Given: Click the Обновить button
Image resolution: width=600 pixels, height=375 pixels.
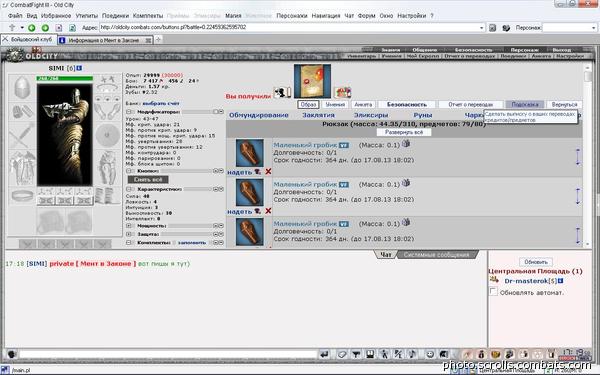Looking at the screenshot, I should 536,262.
